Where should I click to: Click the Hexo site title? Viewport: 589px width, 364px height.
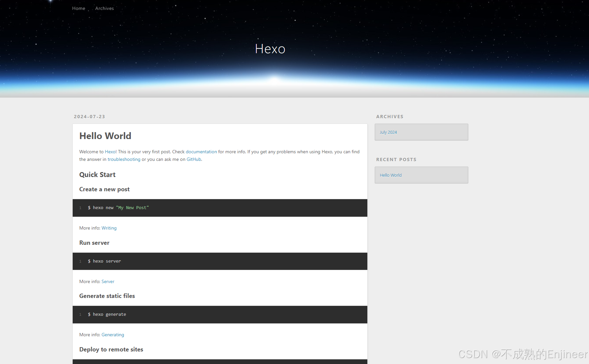270,49
